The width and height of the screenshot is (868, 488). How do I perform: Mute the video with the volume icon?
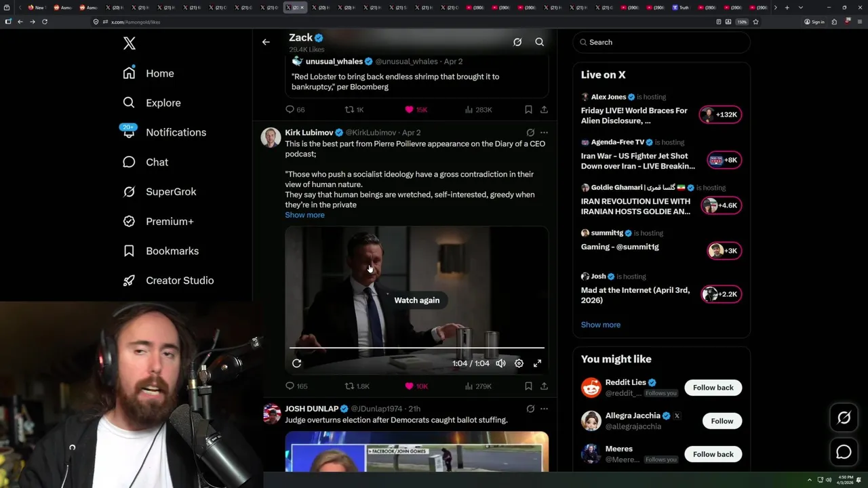(x=500, y=363)
